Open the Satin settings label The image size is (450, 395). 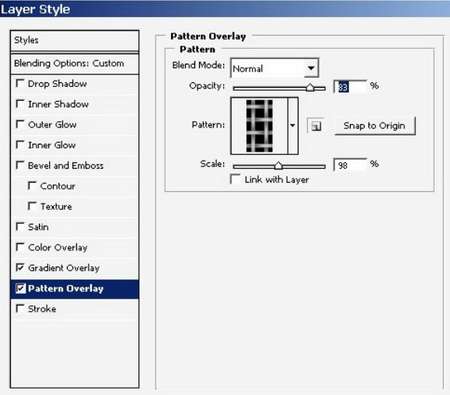point(38,227)
